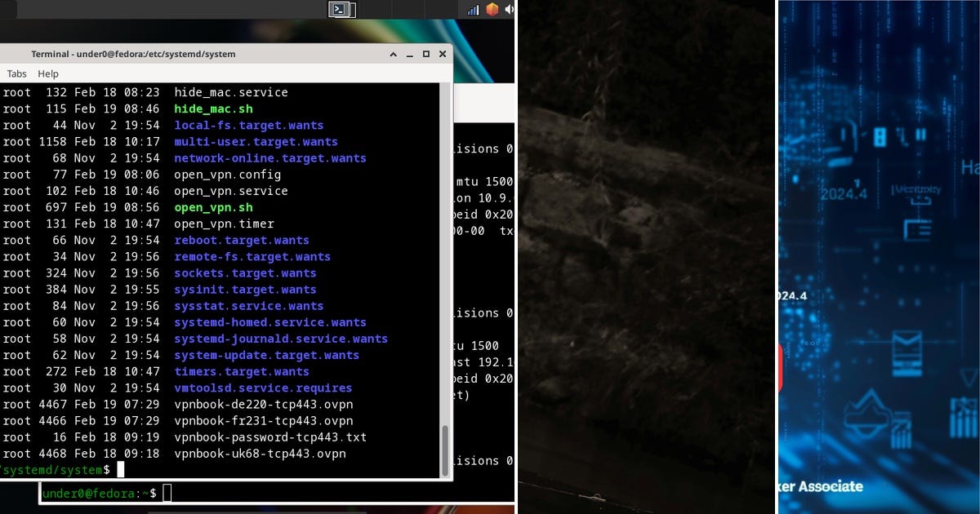The image size is (980, 514).
Task: Open the Help menu in Terminal
Action: 47,73
